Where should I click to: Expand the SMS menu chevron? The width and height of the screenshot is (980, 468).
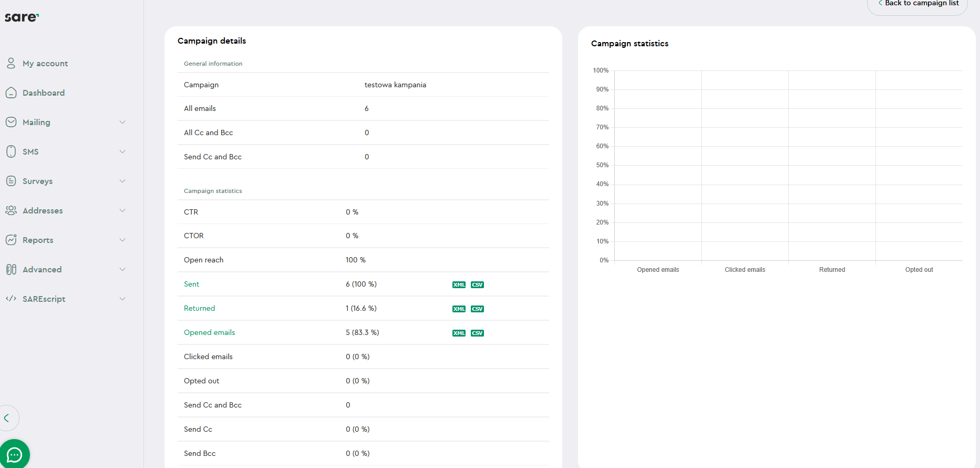click(122, 151)
